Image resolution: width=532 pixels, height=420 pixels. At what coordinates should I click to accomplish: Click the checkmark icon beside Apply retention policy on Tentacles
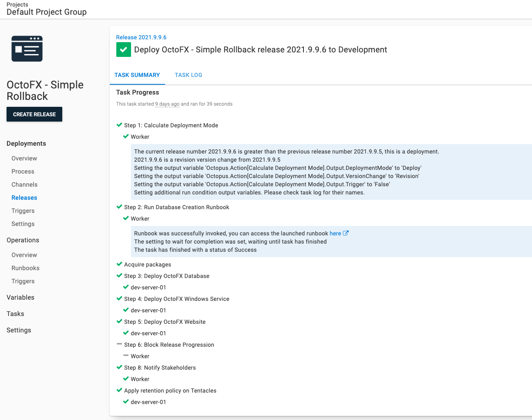[119, 390]
